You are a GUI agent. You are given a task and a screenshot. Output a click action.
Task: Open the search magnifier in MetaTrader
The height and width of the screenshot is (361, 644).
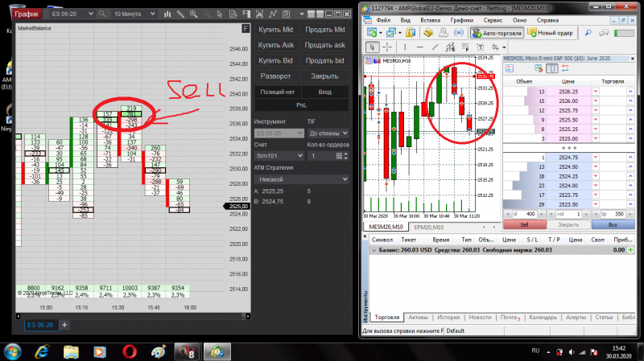click(588, 33)
